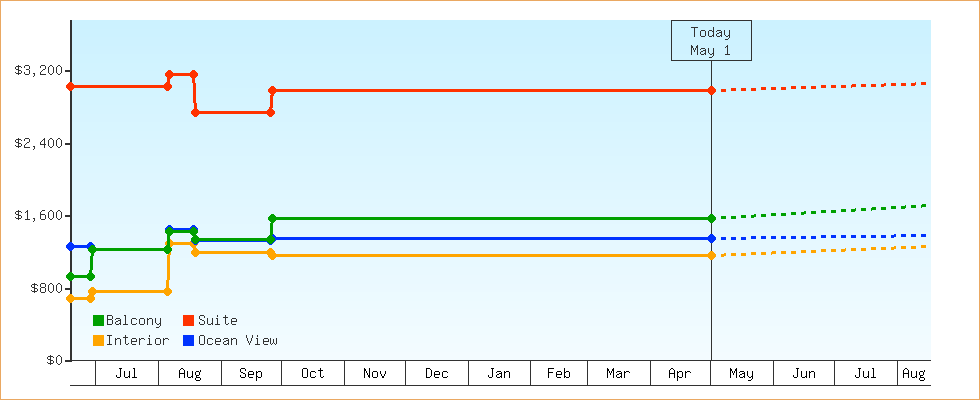Click the Balcony legend label text
The image size is (980, 400).
(134, 321)
